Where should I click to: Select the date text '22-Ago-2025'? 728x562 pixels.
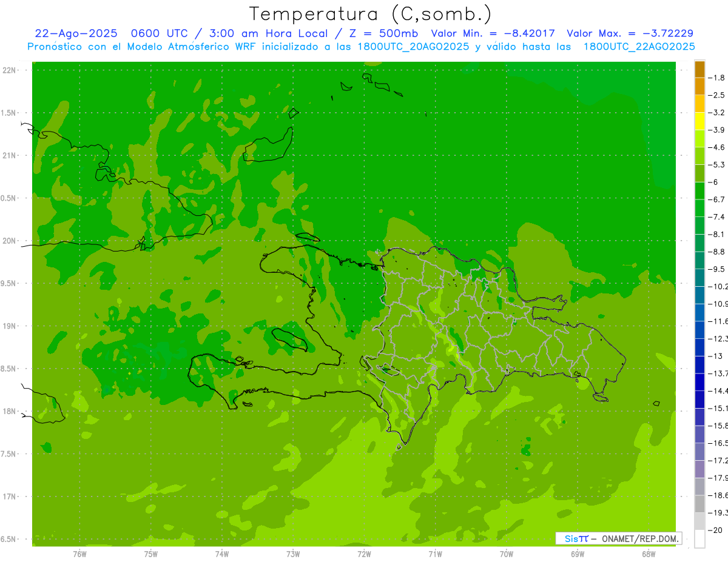point(76,33)
